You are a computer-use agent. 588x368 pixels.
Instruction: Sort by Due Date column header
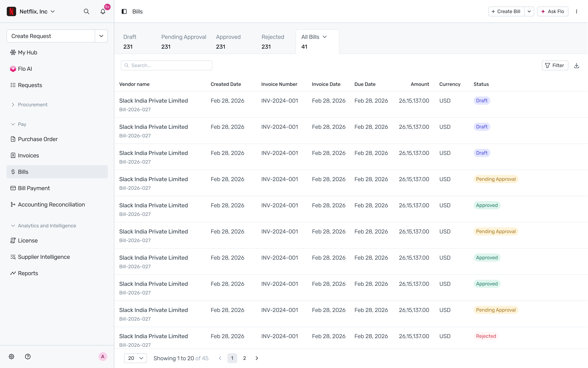pyautogui.click(x=365, y=84)
